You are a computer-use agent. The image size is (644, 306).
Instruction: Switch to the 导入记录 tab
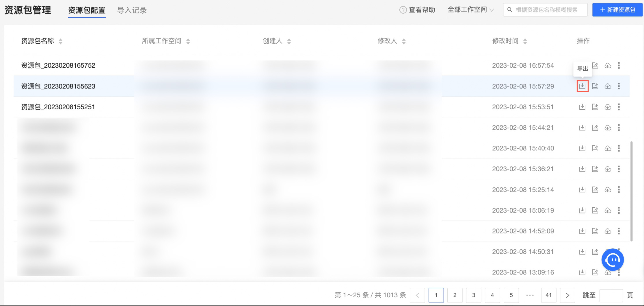point(132,10)
